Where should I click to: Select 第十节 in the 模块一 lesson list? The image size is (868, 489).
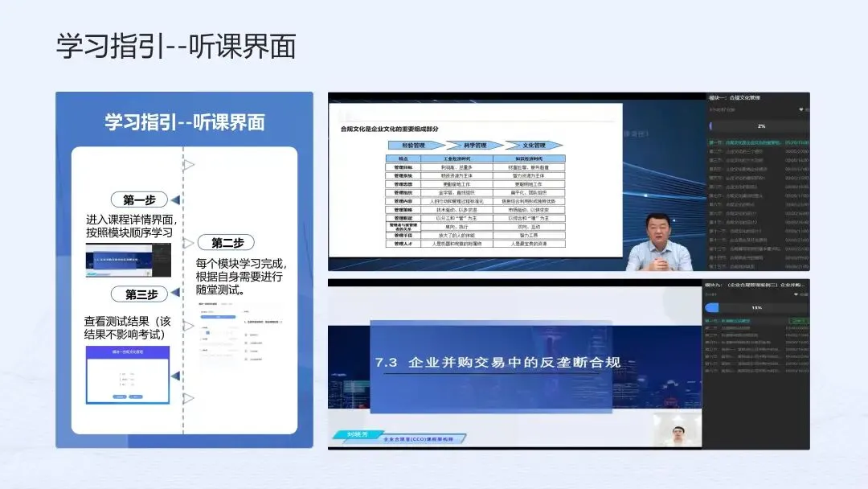point(759,222)
